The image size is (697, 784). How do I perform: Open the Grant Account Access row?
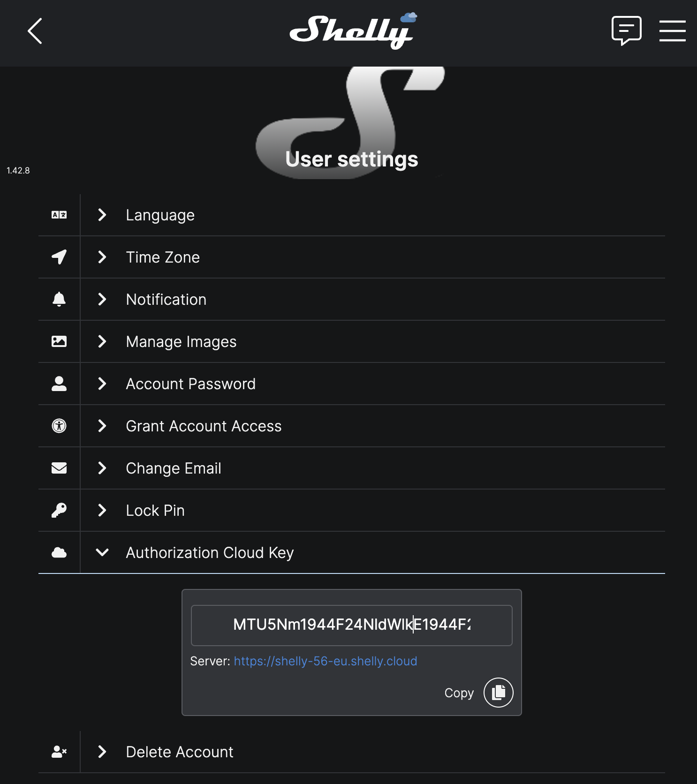click(352, 426)
